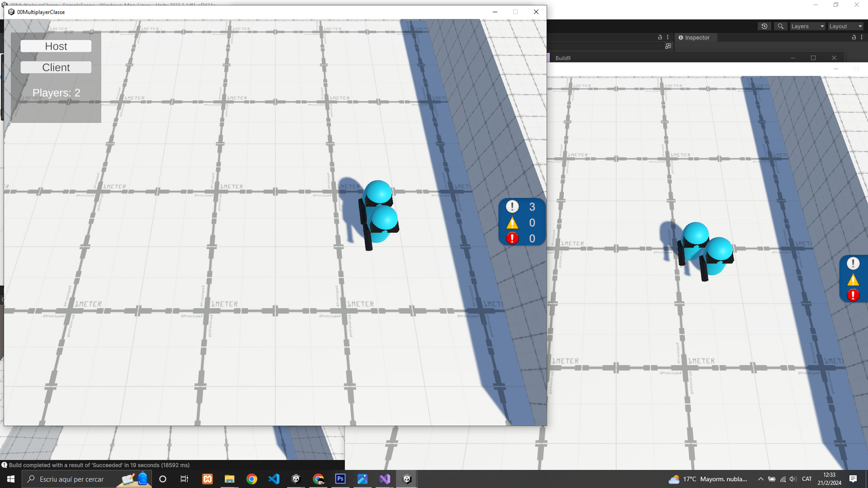Click the Unity search magnifier icon
The height and width of the screenshot is (488, 868).
click(780, 26)
